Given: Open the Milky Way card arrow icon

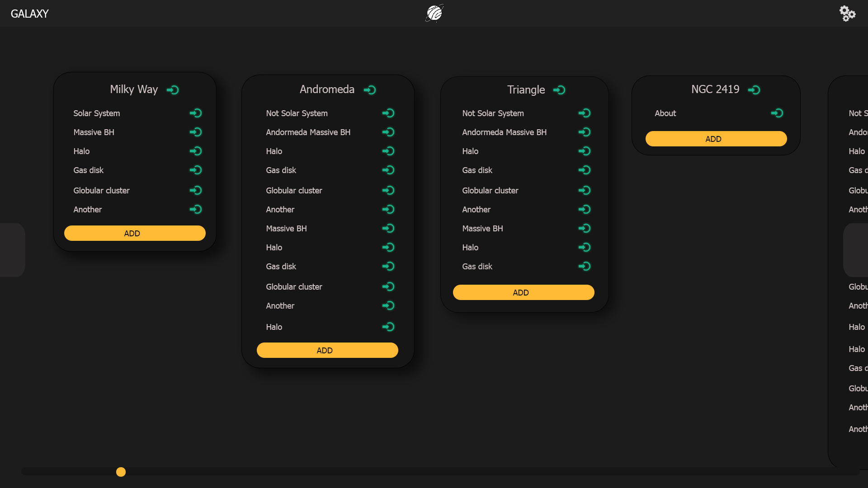Looking at the screenshot, I should click(173, 90).
